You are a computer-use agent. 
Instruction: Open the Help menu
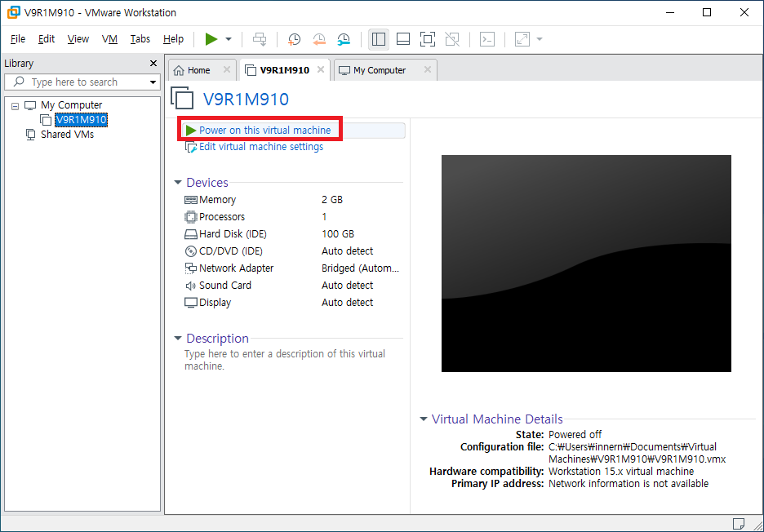pos(173,39)
